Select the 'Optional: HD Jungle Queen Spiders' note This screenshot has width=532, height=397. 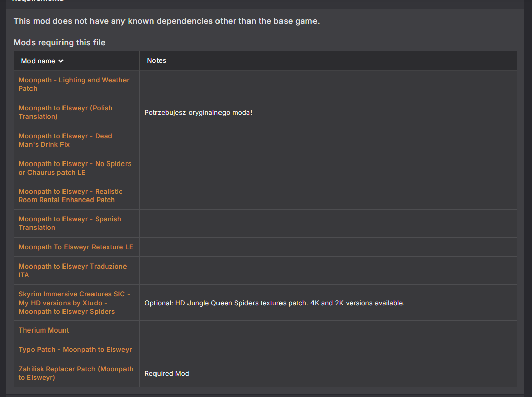(274, 303)
